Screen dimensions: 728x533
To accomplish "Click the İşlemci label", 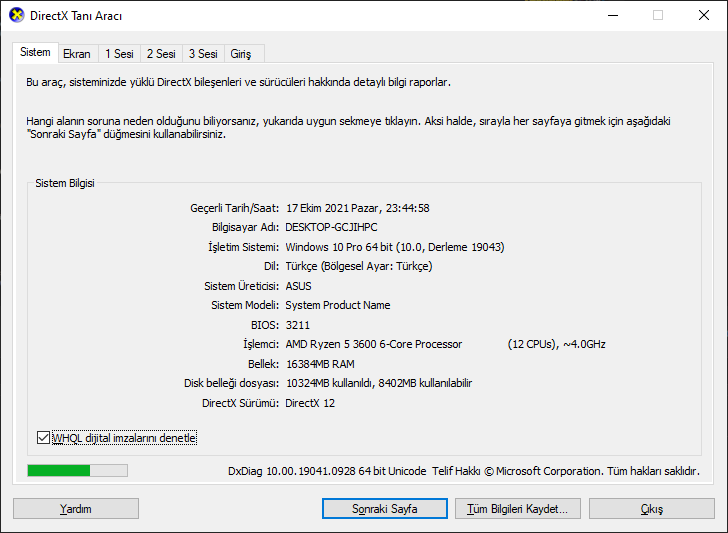I will point(261,344).
